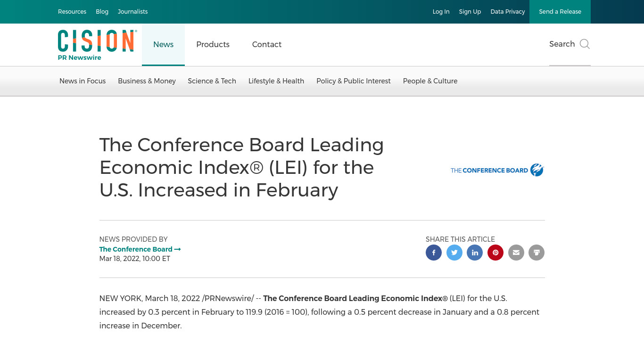This screenshot has width=644, height=343.
Task: Open People & Culture category
Action: [x=430, y=81]
